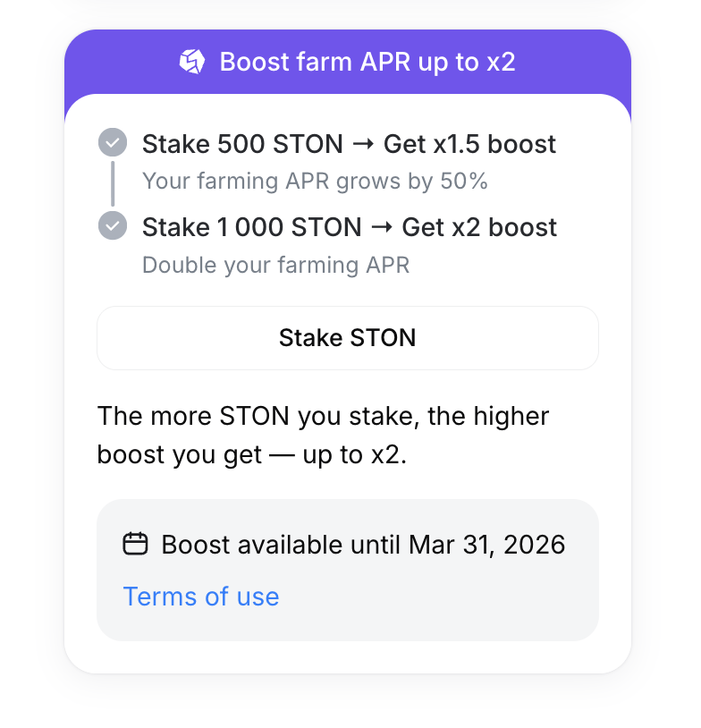Screen dimensions: 701x728
Task: Click the checkmark icon beside Stake 500 STON
Action: [113, 143]
